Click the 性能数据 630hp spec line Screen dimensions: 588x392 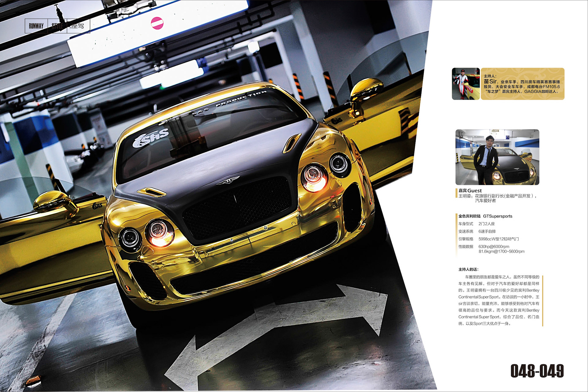(x=494, y=247)
